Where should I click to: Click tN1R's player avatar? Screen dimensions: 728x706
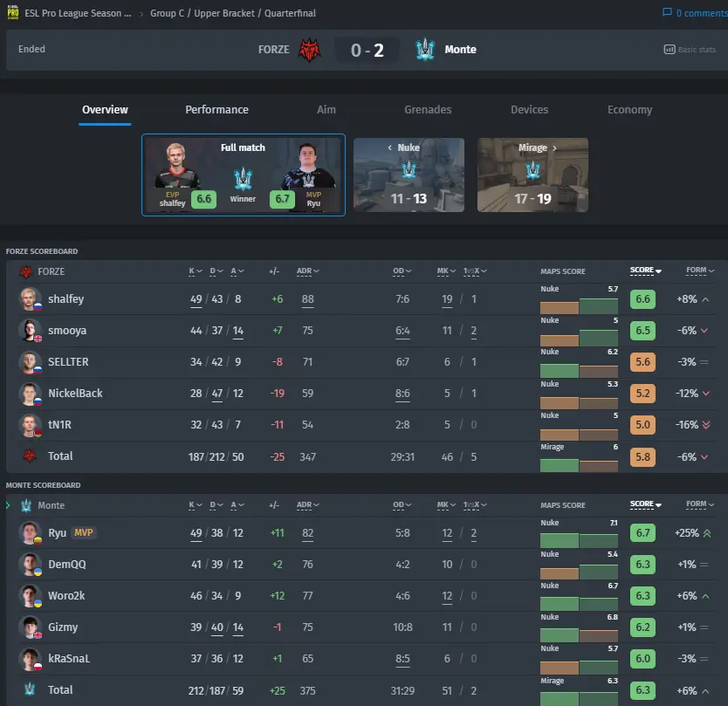coord(30,425)
